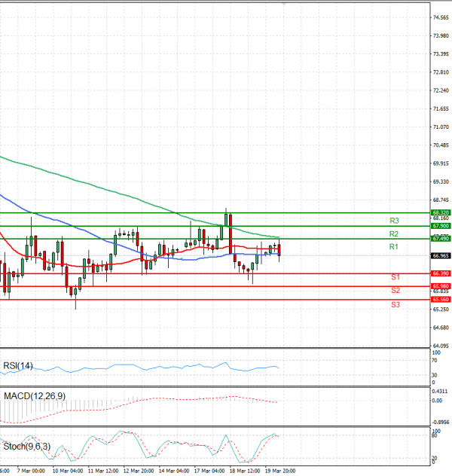Click the 19 Mar 20:00 date label
This screenshot has height=476, width=452.
279,471
